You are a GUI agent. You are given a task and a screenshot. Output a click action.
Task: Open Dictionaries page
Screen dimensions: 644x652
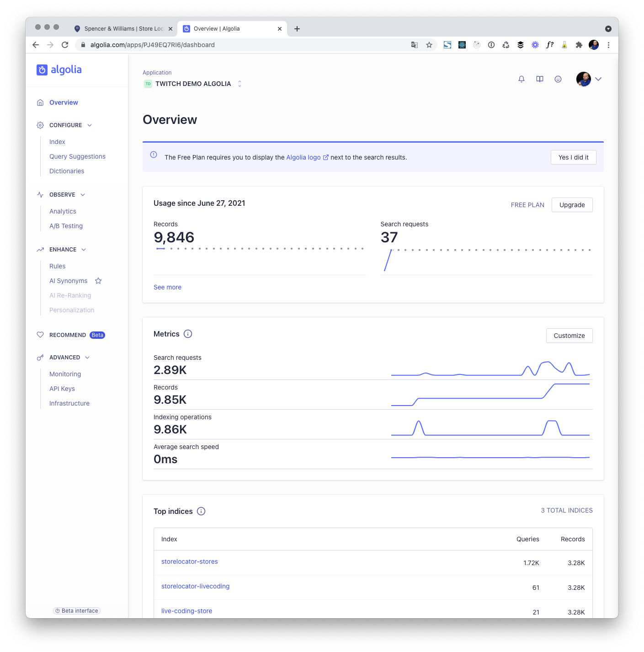tap(67, 171)
